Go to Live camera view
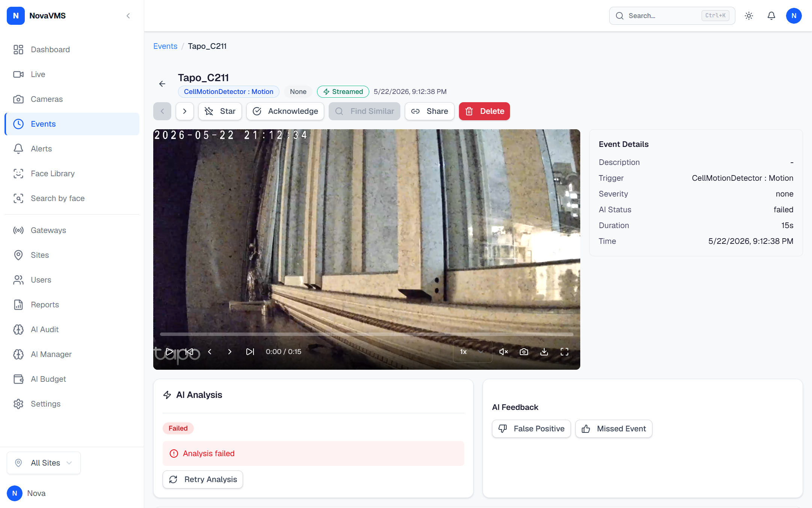The width and height of the screenshot is (812, 508). 72,74
